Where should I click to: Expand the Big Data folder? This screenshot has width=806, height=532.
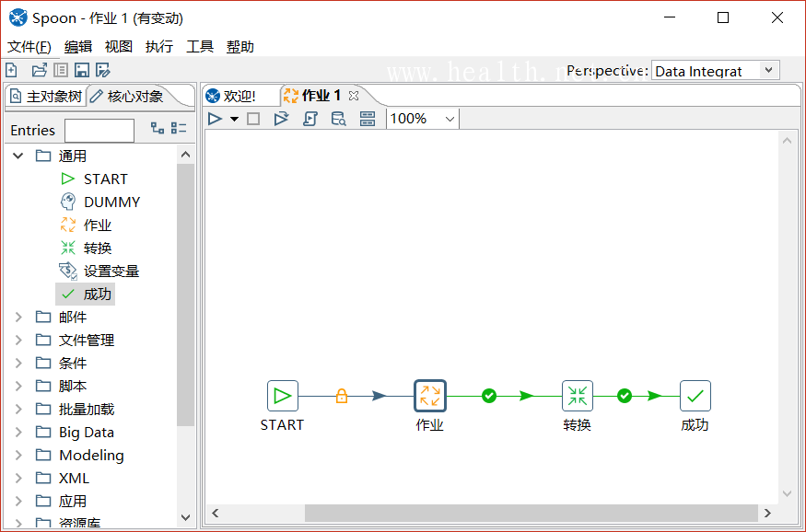(x=18, y=433)
